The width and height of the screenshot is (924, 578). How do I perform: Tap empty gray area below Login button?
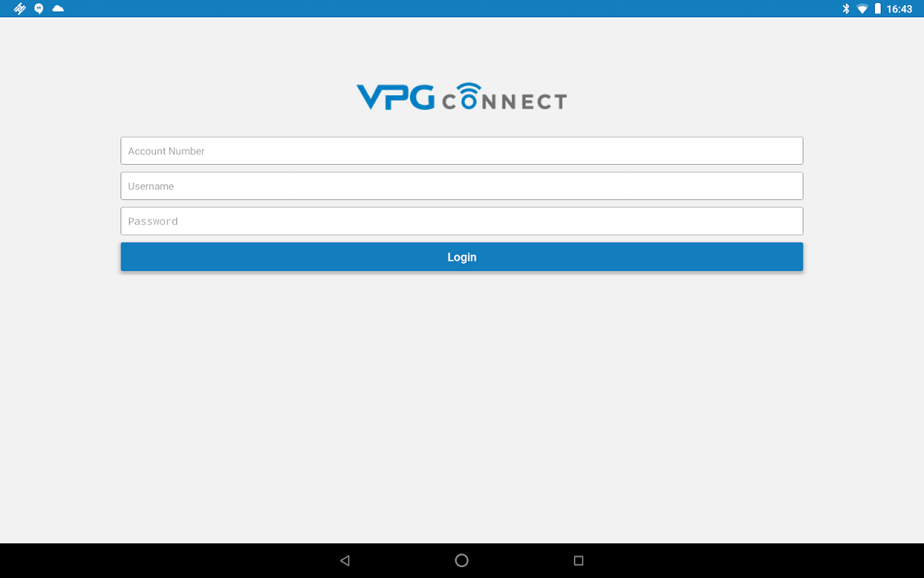pyautogui.click(x=462, y=405)
